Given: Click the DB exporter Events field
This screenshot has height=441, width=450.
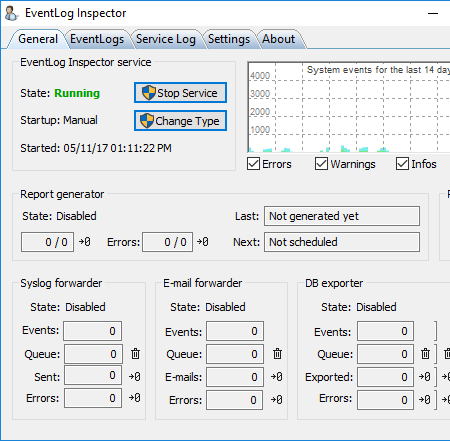Looking at the screenshot, I should pyautogui.click(x=386, y=331).
